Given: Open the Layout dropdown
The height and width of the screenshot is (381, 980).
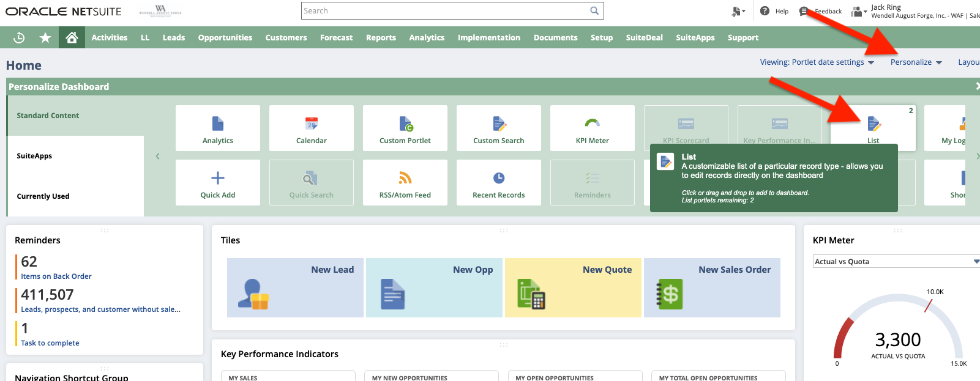Looking at the screenshot, I should [968, 62].
